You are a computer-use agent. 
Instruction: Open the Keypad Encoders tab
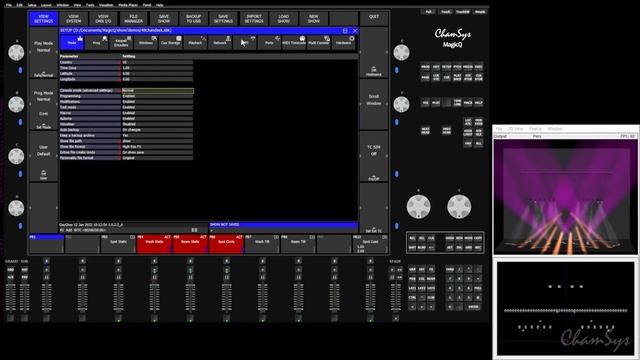click(121, 42)
